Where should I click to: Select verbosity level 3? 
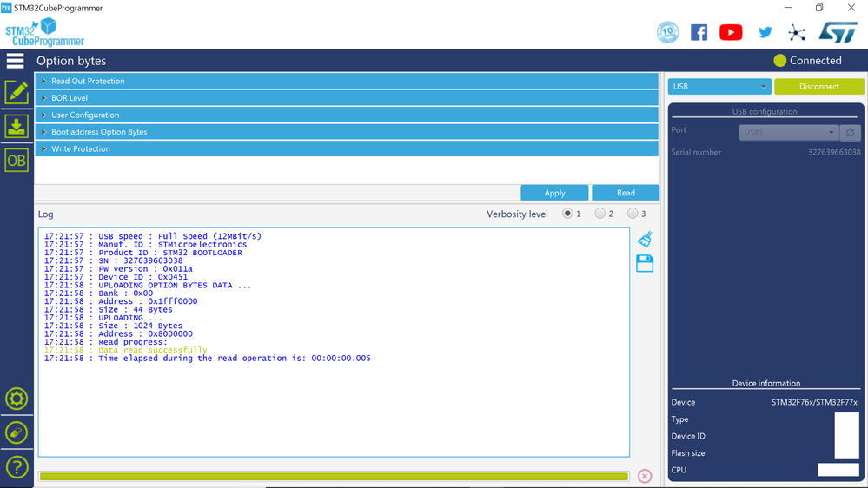(633, 214)
